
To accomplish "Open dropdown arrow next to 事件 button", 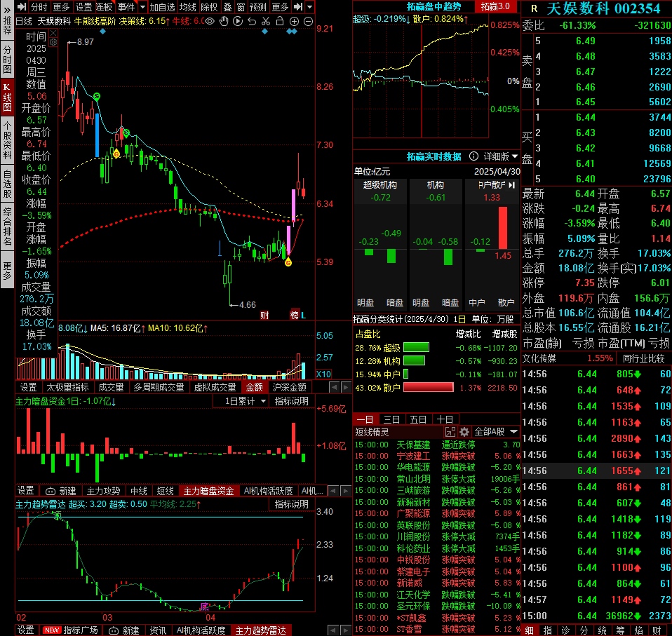I will tap(142, 7).
